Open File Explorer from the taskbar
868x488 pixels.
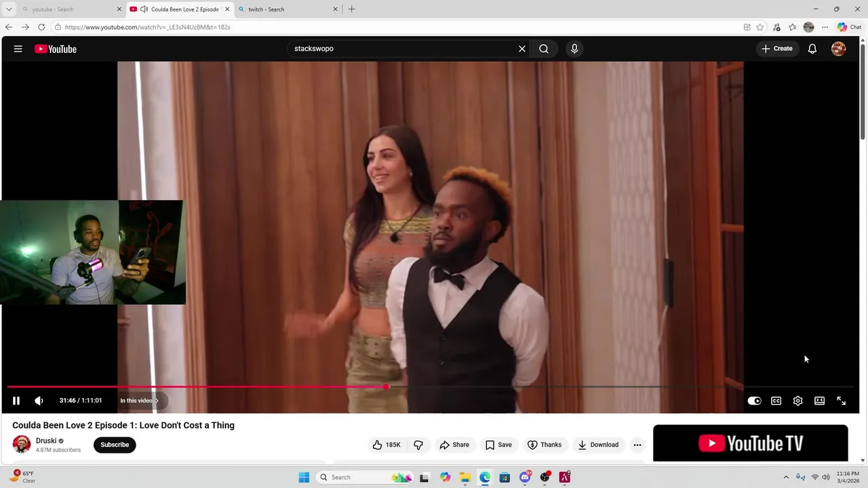465,477
